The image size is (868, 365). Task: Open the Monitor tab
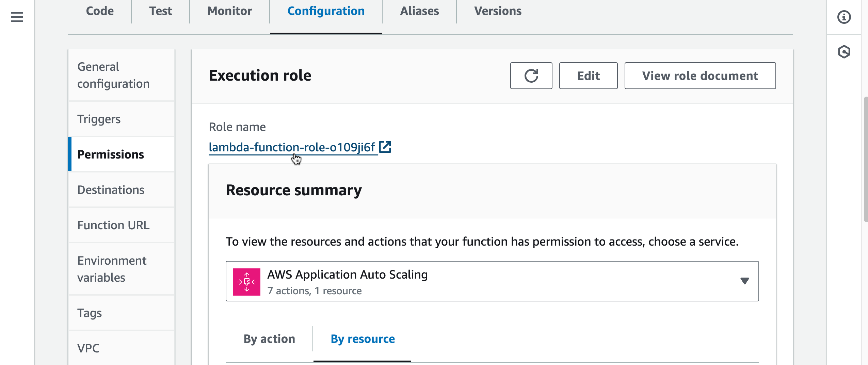(x=230, y=11)
